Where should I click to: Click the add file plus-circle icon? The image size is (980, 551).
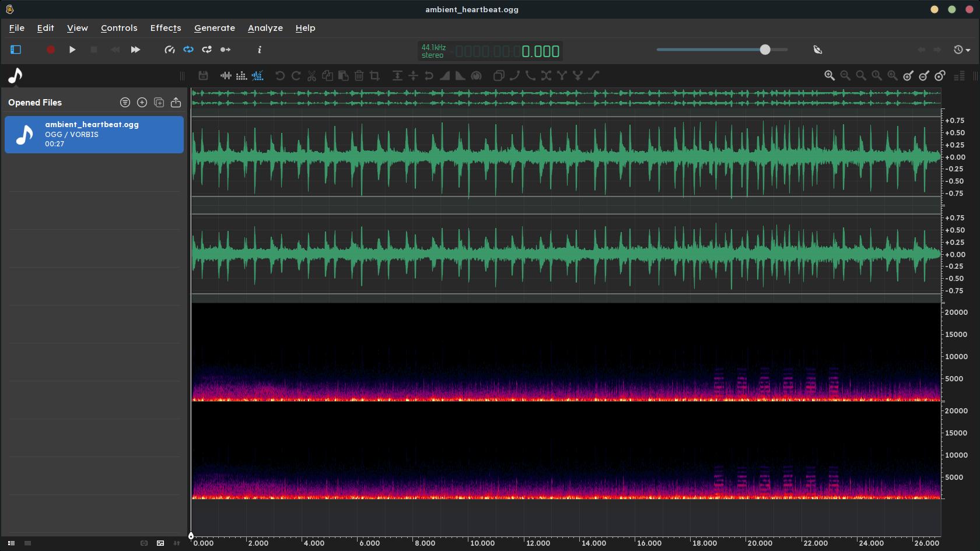pyautogui.click(x=142, y=103)
